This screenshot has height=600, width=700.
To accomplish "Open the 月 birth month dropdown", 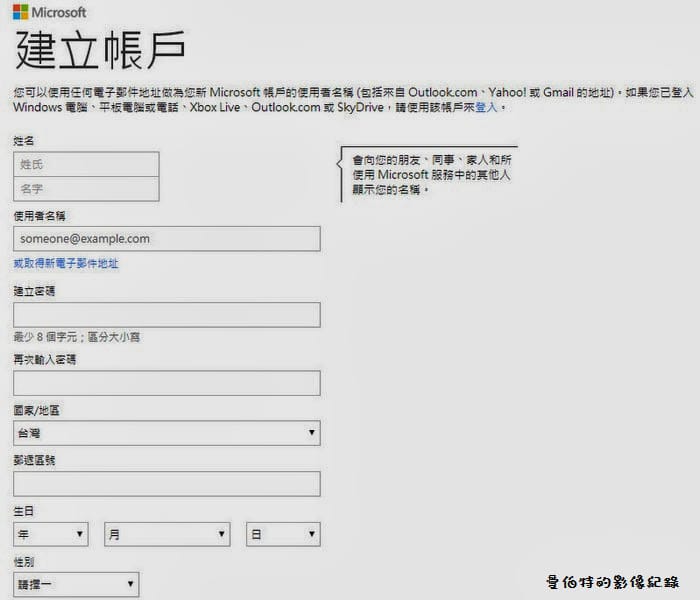I will click(167, 534).
